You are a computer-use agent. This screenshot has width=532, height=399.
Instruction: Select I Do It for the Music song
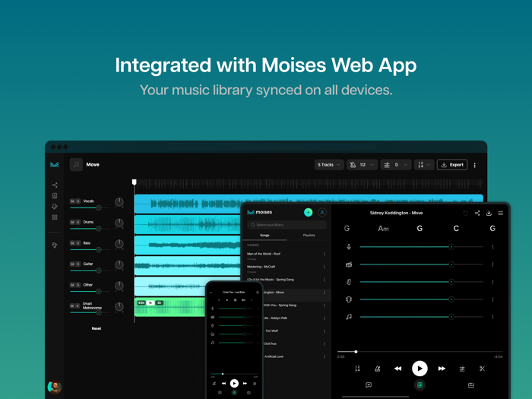point(271,280)
